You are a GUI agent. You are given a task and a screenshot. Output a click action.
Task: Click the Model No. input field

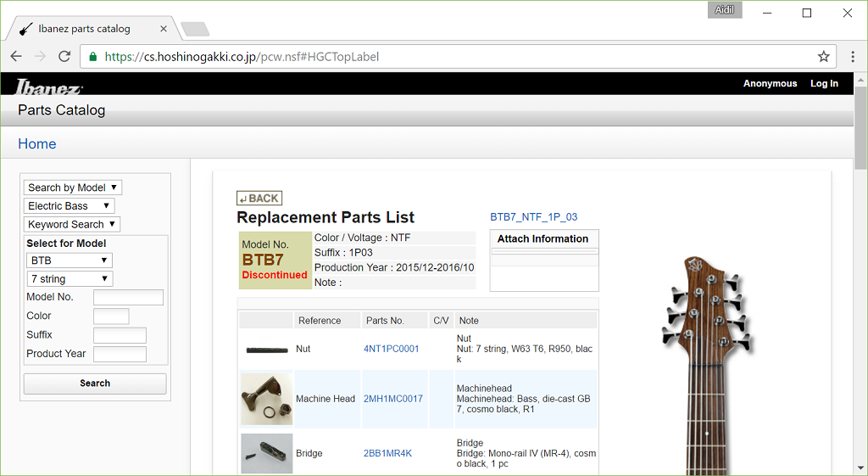[129, 297]
